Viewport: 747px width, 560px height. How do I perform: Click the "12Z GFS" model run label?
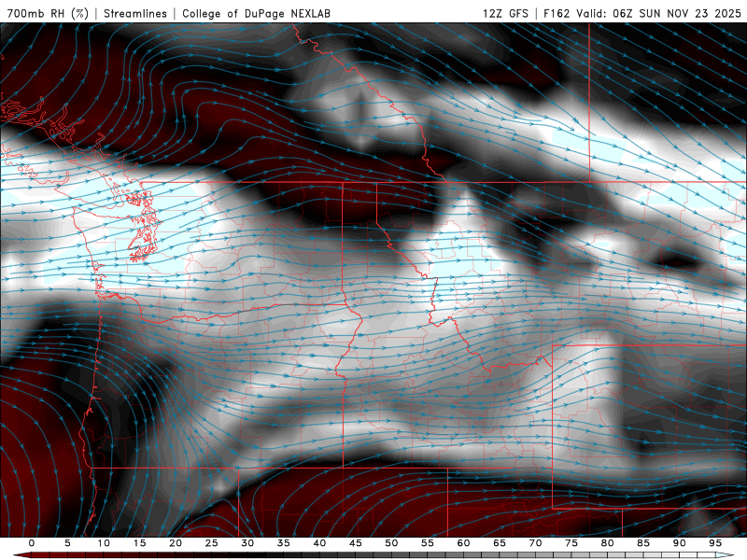pos(505,13)
